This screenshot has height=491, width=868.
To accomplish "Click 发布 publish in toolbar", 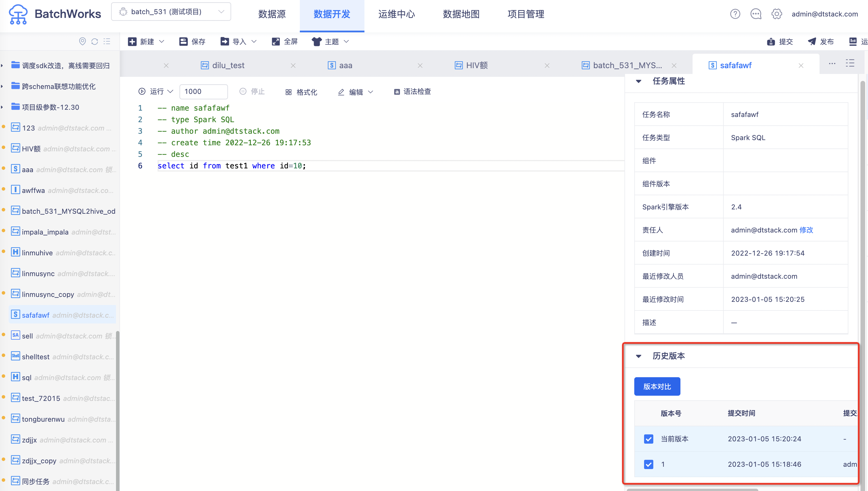I will pos(821,42).
